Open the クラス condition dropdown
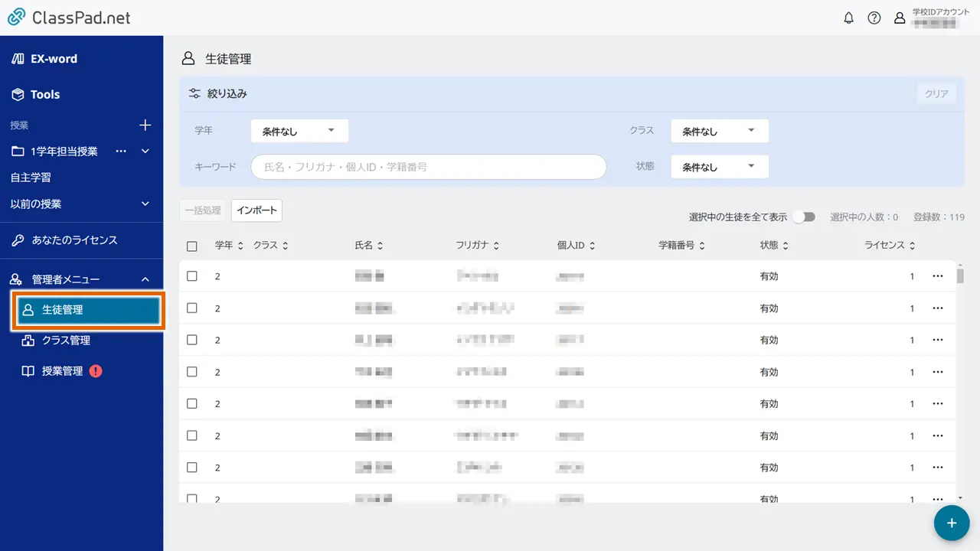This screenshot has width=980, height=551. point(718,130)
